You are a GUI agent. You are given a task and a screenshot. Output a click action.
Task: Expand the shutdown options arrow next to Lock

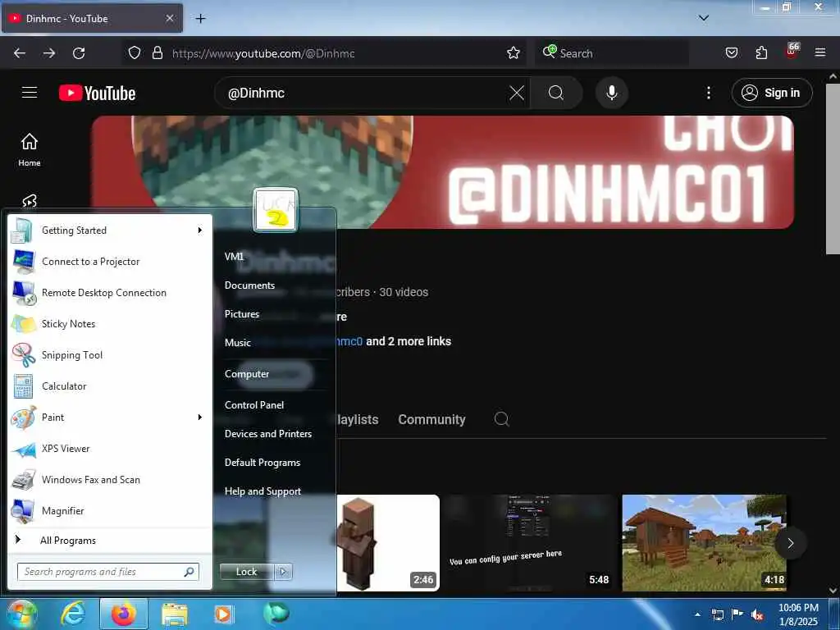click(x=283, y=572)
